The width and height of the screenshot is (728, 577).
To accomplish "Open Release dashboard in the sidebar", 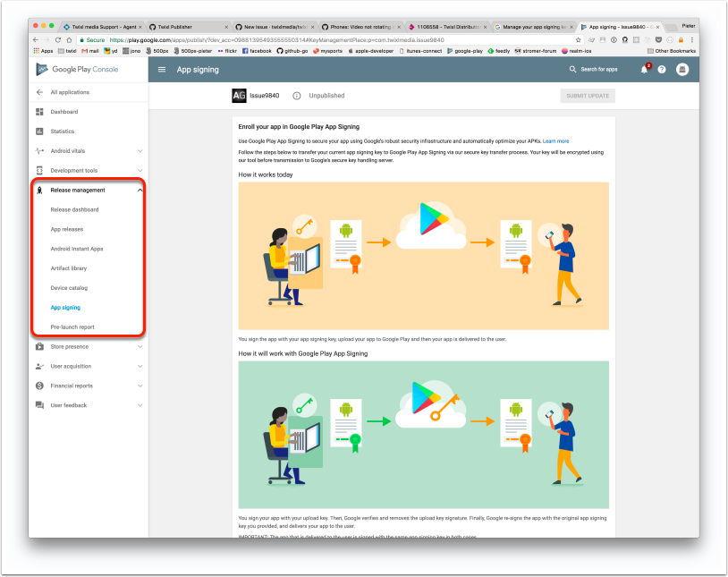I will (74, 209).
